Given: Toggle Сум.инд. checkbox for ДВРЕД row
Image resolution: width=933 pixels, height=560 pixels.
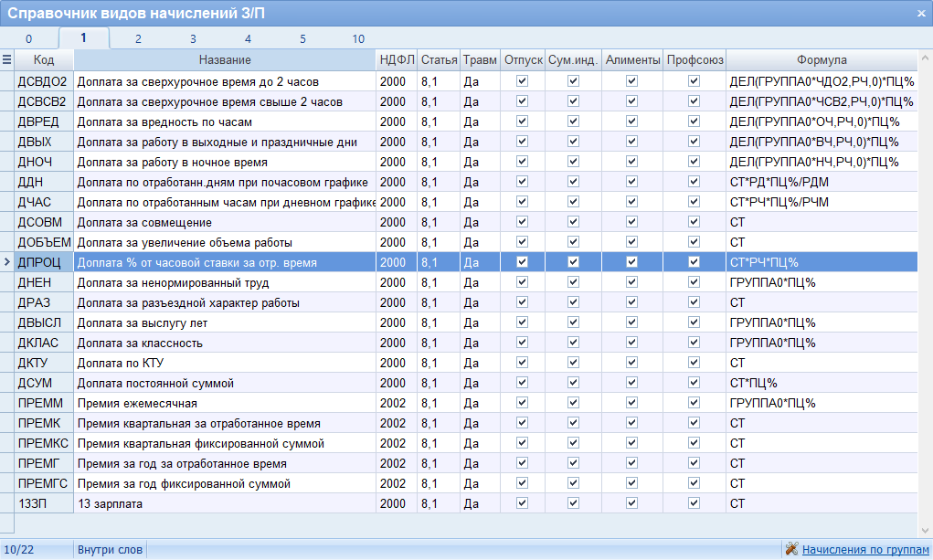Looking at the screenshot, I should point(573,122).
